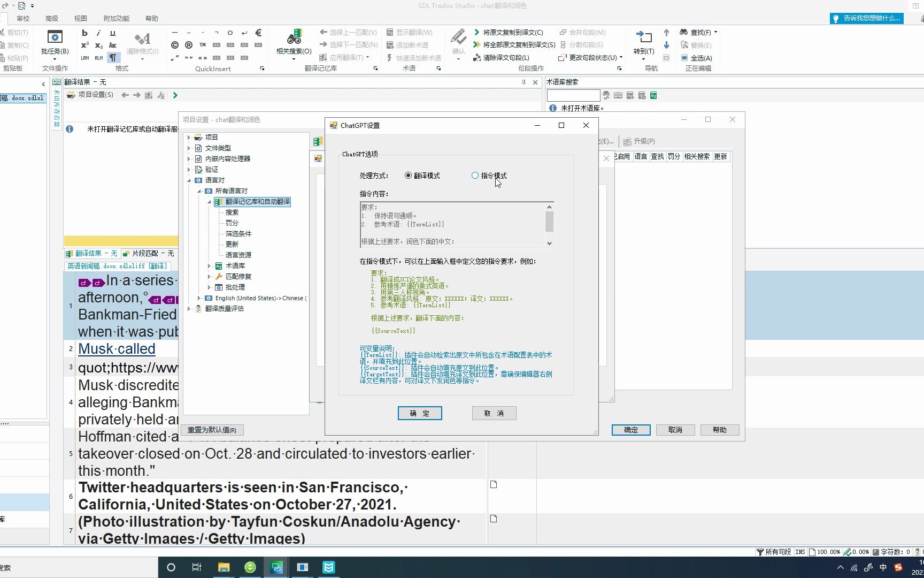Click Find (查找) binoculars icon
924x578 pixels.
click(x=684, y=32)
